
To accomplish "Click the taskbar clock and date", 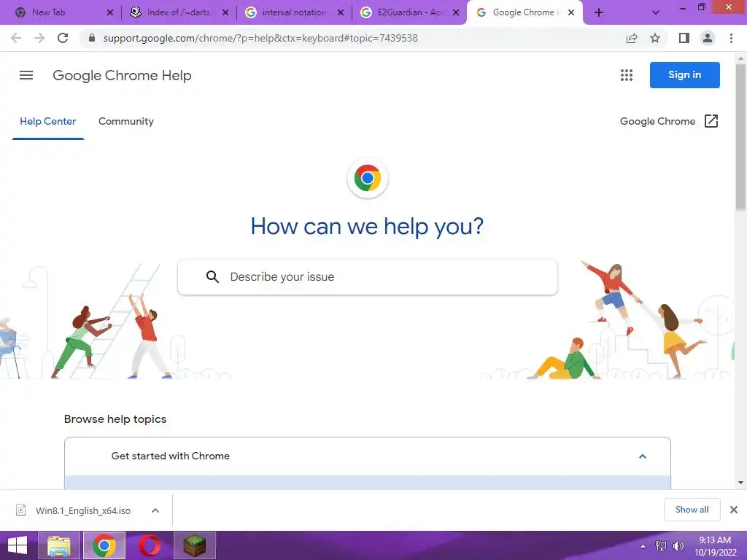I will tap(715, 546).
